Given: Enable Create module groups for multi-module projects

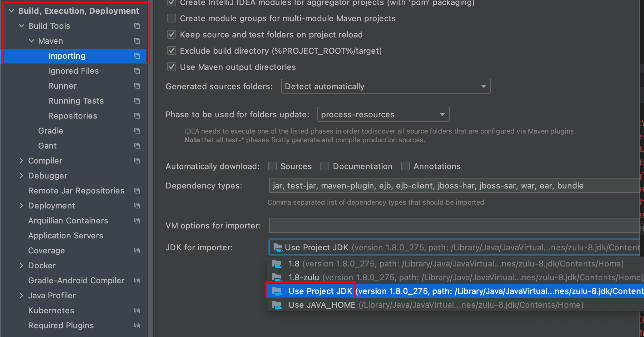Looking at the screenshot, I should [x=172, y=18].
